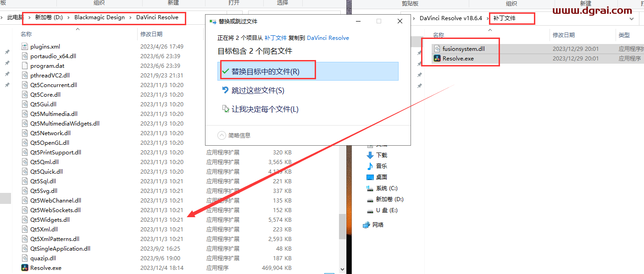Viewport: 644px width, 274px height.
Task: Expand 简略信息 details in the dialog
Action: 234,135
